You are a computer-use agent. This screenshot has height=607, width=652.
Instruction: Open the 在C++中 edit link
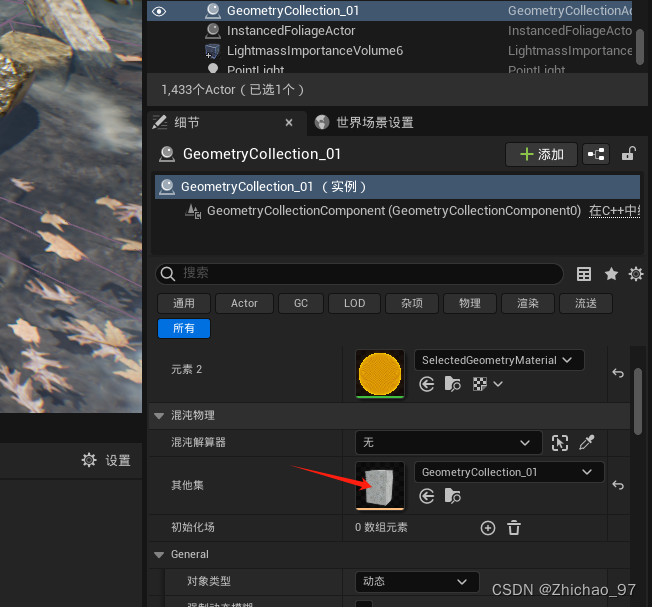tap(614, 211)
